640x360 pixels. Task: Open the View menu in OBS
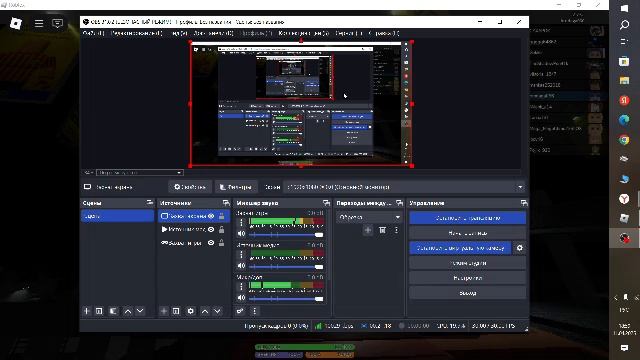tap(179, 33)
